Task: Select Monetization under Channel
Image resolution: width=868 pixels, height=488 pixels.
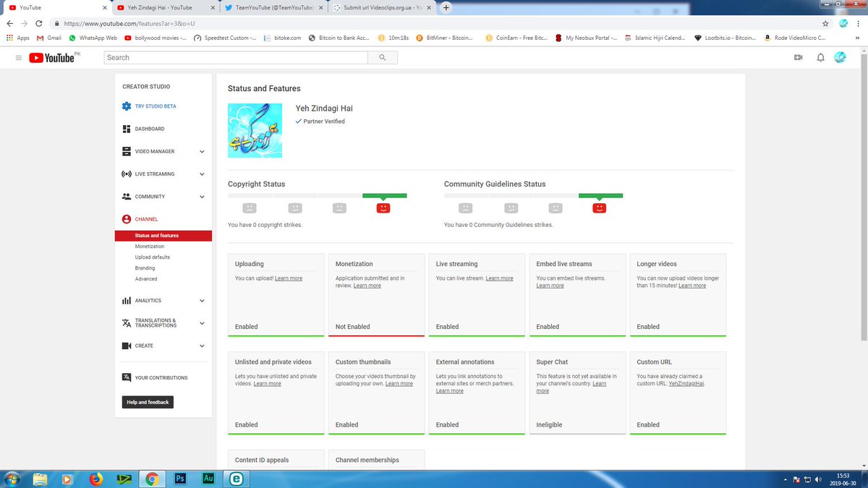Action: [150, 247]
